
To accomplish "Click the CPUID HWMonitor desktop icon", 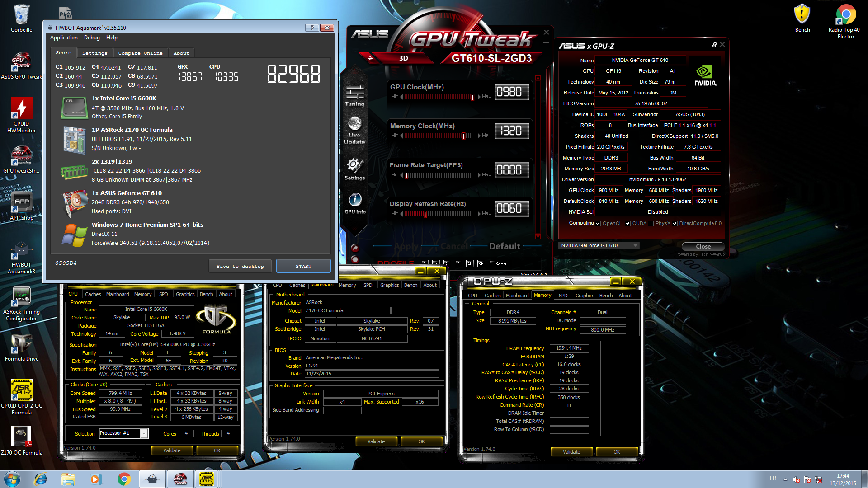I will 21,115.
